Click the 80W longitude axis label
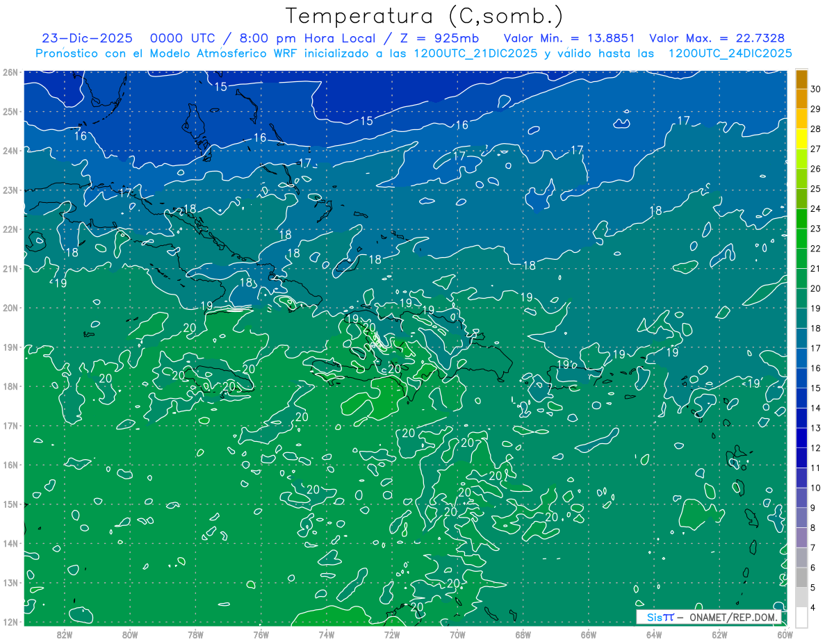 coord(129,634)
